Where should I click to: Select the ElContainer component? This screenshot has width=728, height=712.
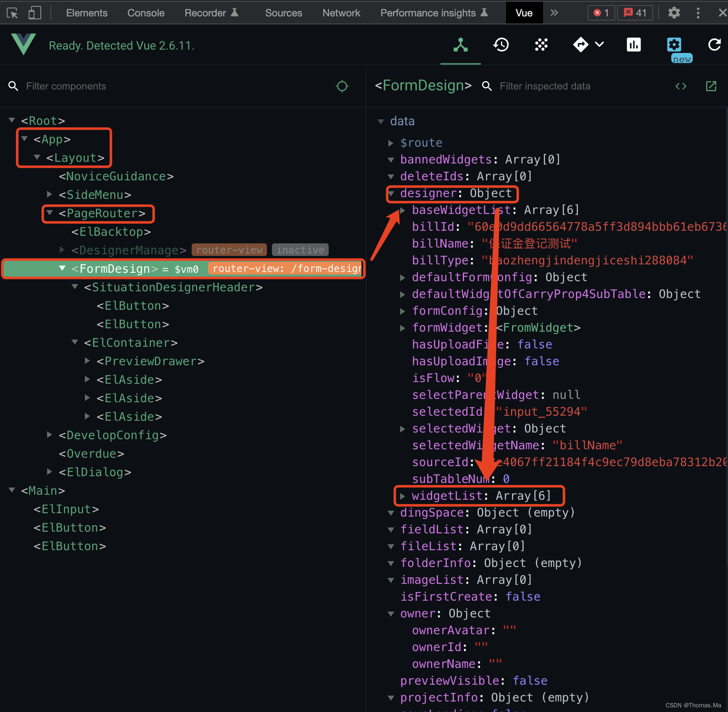click(x=131, y=343)
